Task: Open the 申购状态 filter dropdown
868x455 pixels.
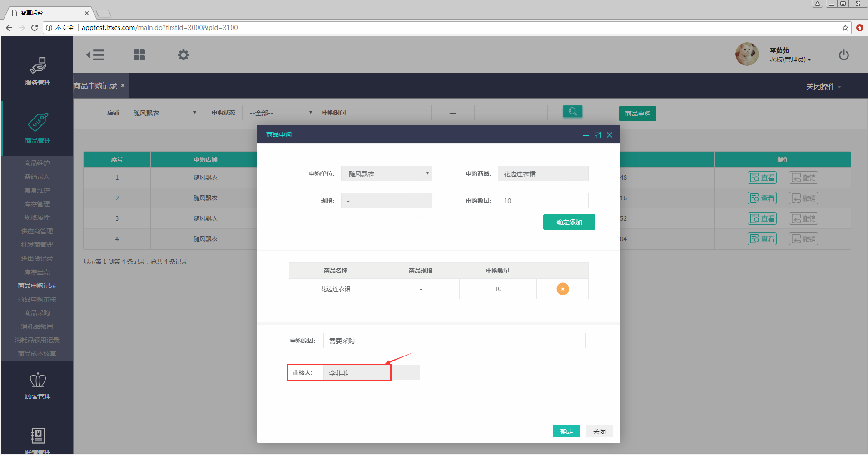Action: [x=278, y=113]
